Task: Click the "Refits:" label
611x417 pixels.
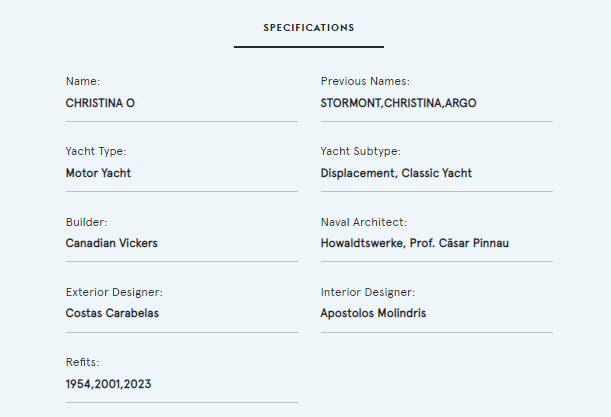Action: 83,362
